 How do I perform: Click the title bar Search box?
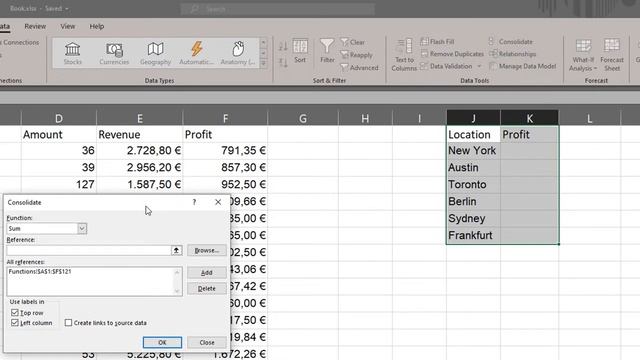[x=278, y=9]
